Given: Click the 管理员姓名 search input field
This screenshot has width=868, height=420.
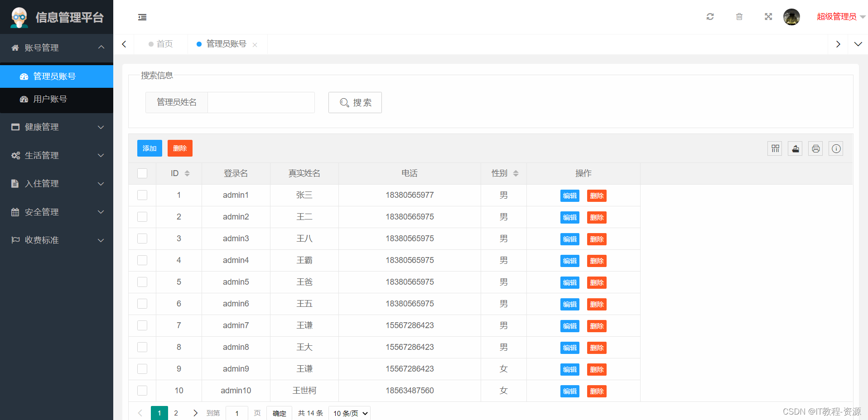Looking at the screenshot, I should (261, 102).
